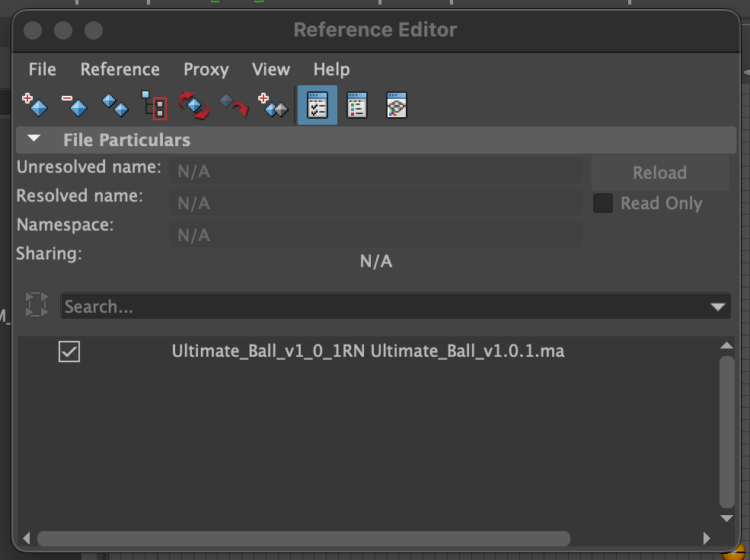Open the connection/edits viewer icon
This screenshot has width=750, height=560.
point(397,105)
